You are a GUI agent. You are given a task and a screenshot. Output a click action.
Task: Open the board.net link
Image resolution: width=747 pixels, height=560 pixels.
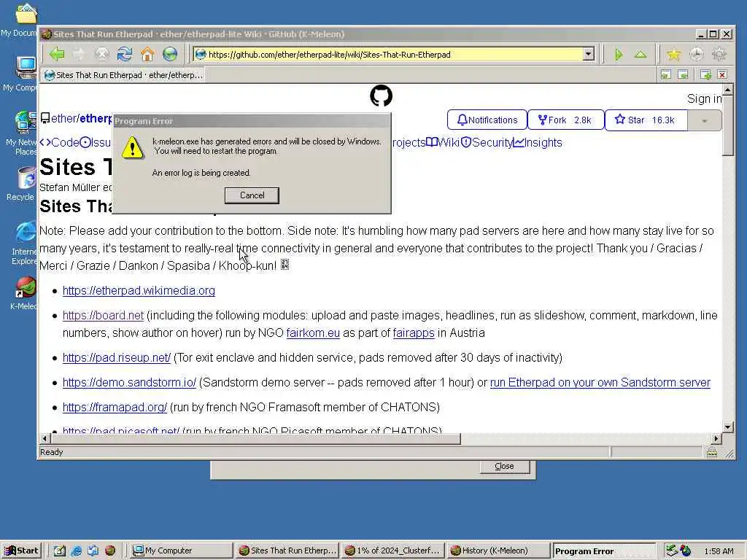[103, 315]
